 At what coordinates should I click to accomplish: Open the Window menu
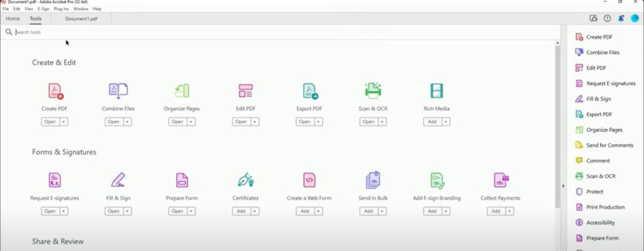81,9
